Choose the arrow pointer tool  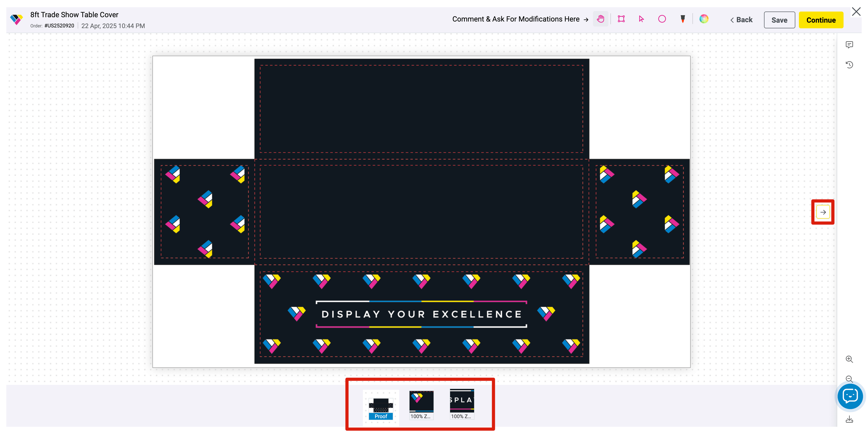pyautogui.click(x=641, y=19)
